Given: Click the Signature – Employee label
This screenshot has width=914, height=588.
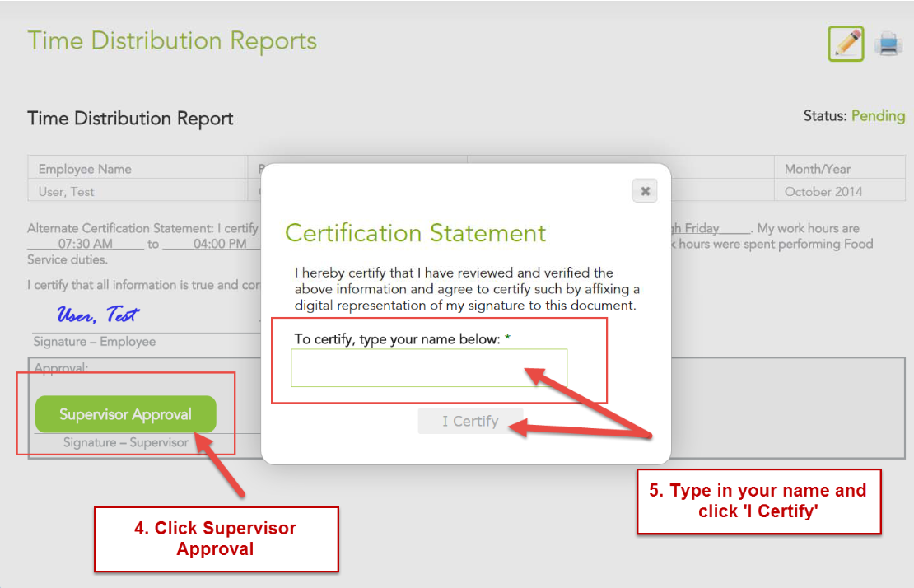Looking at the screenshot, I should coord(94,341).
